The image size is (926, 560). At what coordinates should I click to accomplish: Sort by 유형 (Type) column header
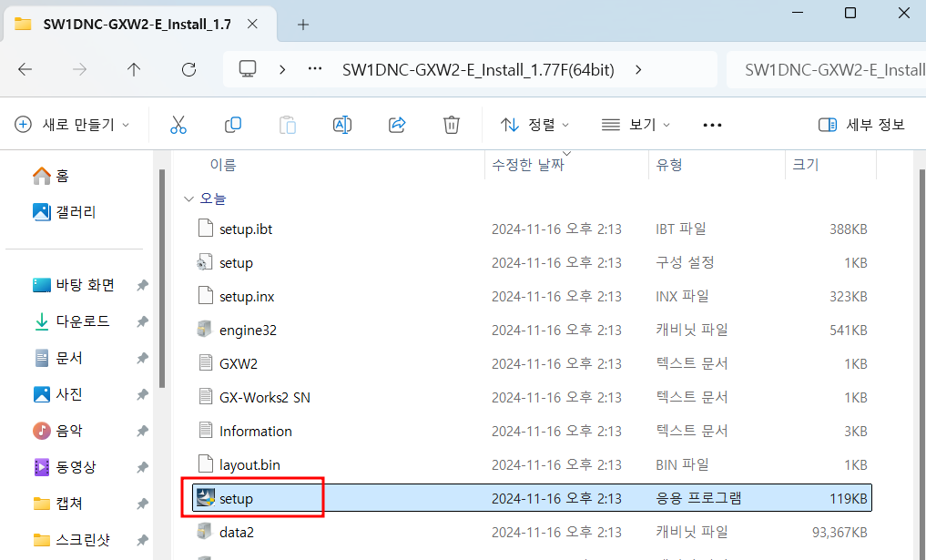click(669, 165)
